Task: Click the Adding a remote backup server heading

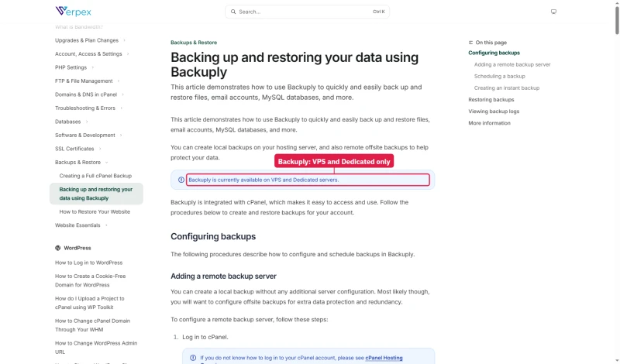Action: 223,276
